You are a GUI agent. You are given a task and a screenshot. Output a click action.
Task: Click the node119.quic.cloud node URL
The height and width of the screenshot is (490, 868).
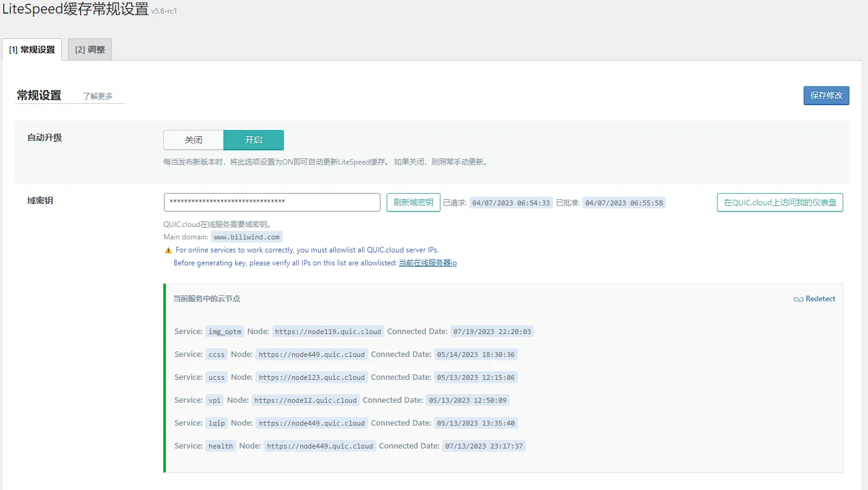click(328, 332)
